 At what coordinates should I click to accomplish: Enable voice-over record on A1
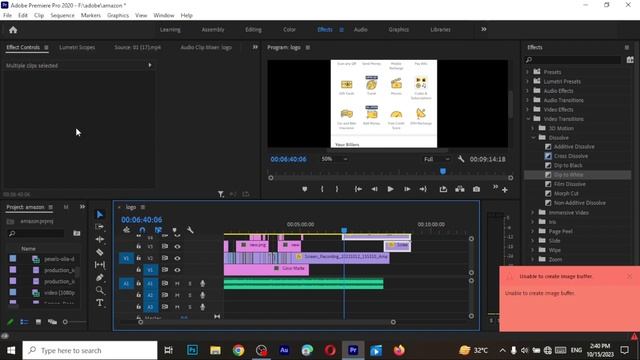pos(202,283)
